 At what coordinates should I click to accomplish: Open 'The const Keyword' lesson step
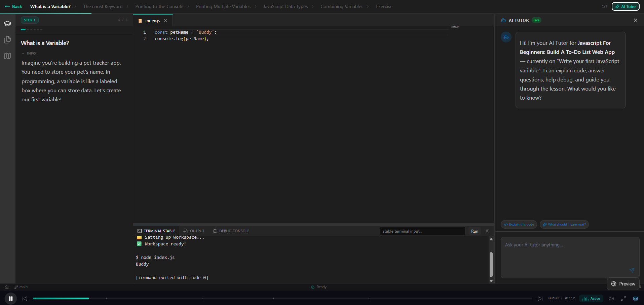click(103, 6)
